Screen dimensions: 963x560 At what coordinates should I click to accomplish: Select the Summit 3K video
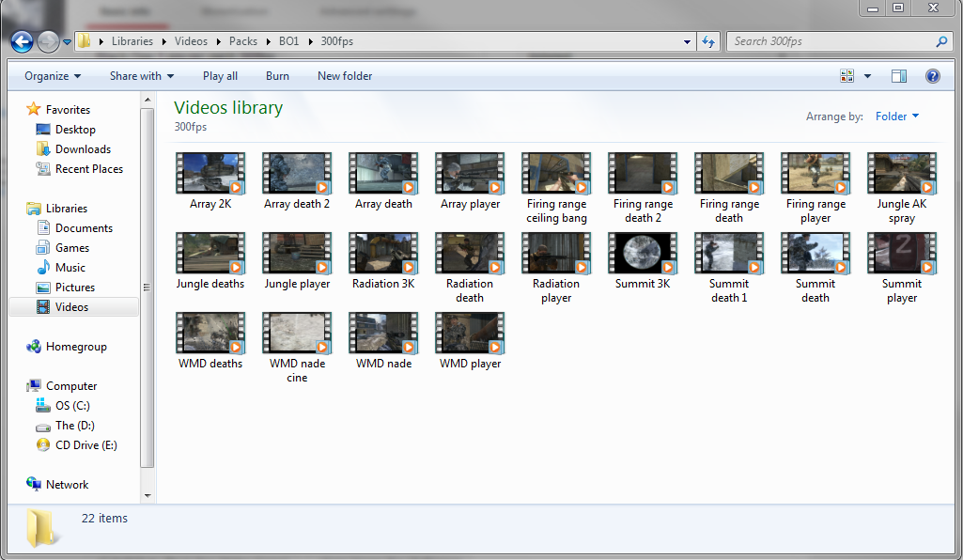pyautogui.click(x=643, y=261)
